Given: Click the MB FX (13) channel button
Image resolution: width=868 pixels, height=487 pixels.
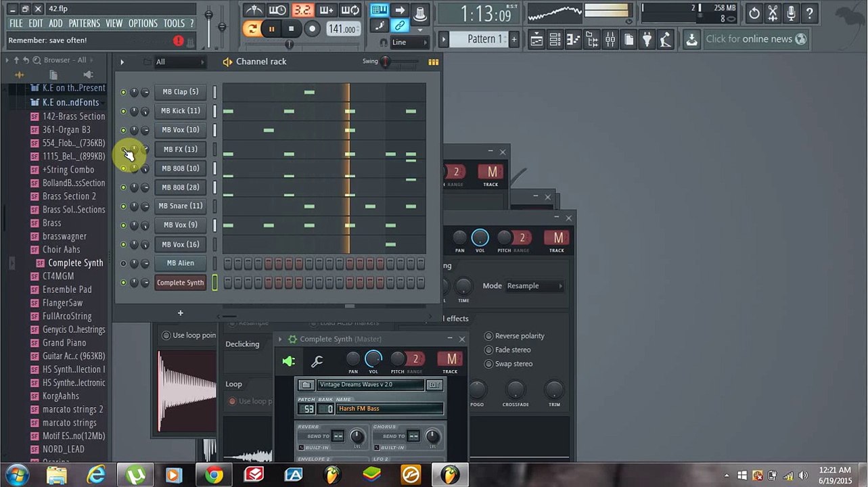Looking at the screenshot, I should point(180,149).
